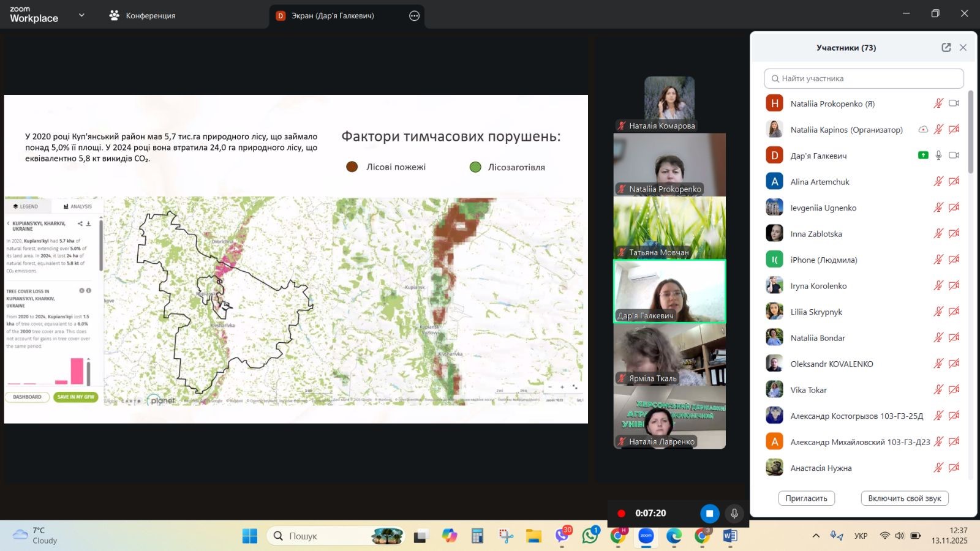The height and width of the screenshot is (551, 980).
Task: Select Дар'я Галкевич video thumbnail
Action: coord(669,291)
